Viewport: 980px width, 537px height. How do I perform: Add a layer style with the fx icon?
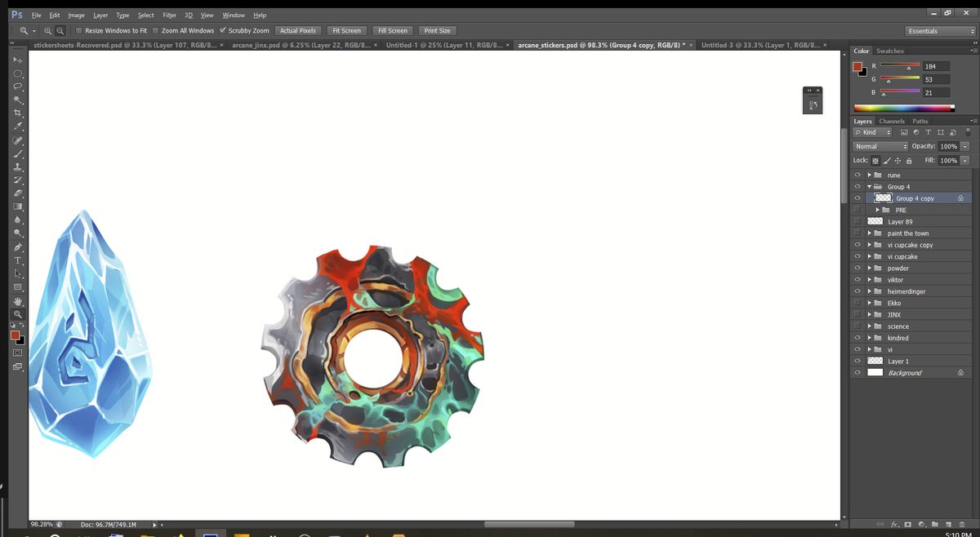[x=894, y=524]
